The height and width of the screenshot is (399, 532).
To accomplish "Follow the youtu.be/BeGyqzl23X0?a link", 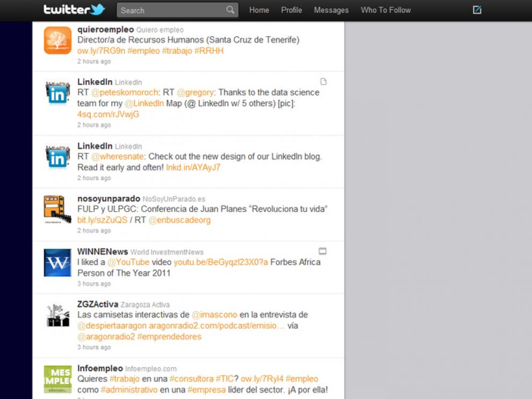I will click(221, 262).
